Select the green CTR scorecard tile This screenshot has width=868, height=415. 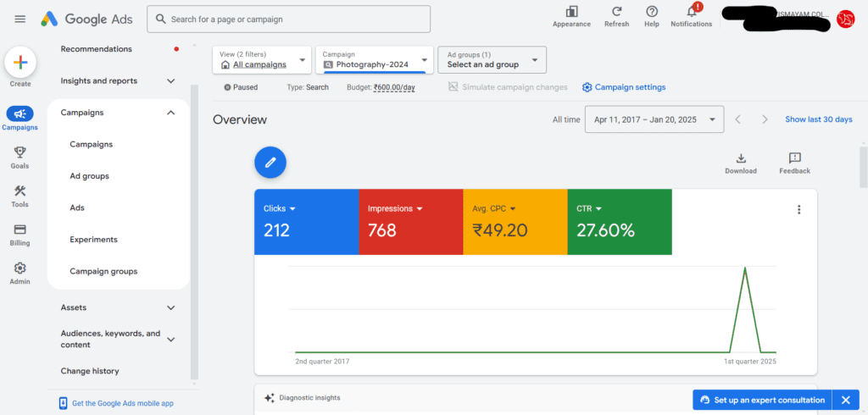(620, 222)
